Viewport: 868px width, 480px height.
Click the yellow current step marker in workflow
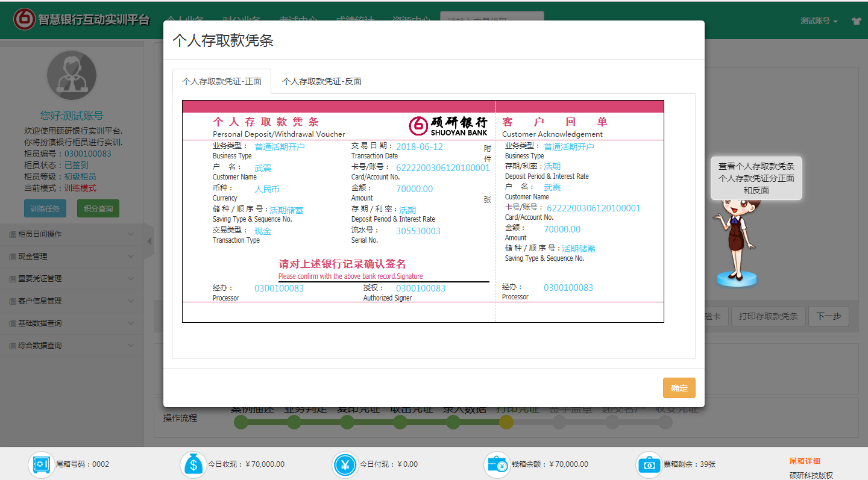pyautogui.click(x=506, y=422)
